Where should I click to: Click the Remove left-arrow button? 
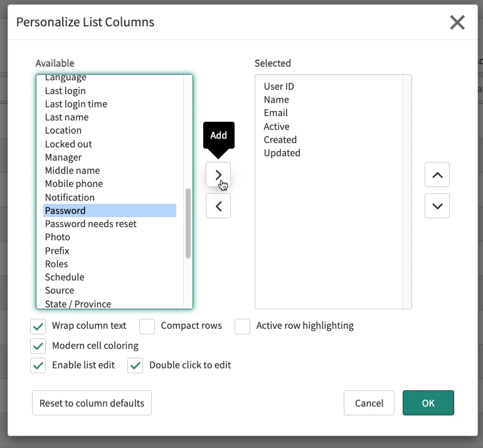[x=218, y=206]
